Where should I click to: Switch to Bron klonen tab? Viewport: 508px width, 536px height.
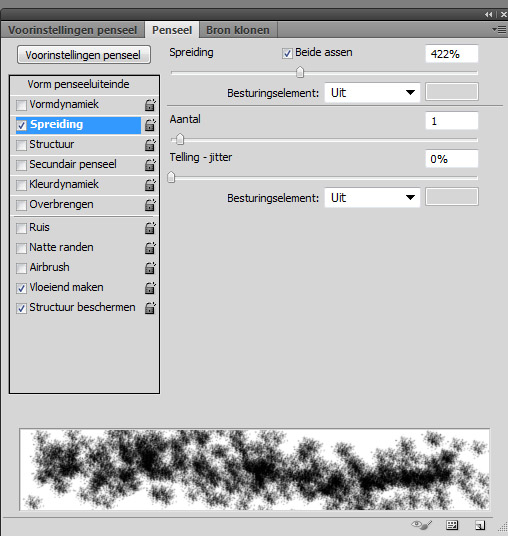pyautogui.click(x=238, y=30)
